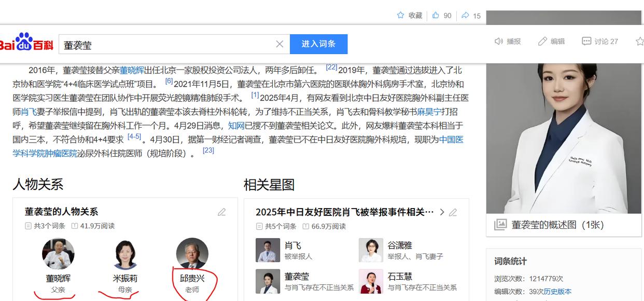Screen dimensions: 644x301
Task: Click the 相关星图 section heading
Action: tap(269, 185)
